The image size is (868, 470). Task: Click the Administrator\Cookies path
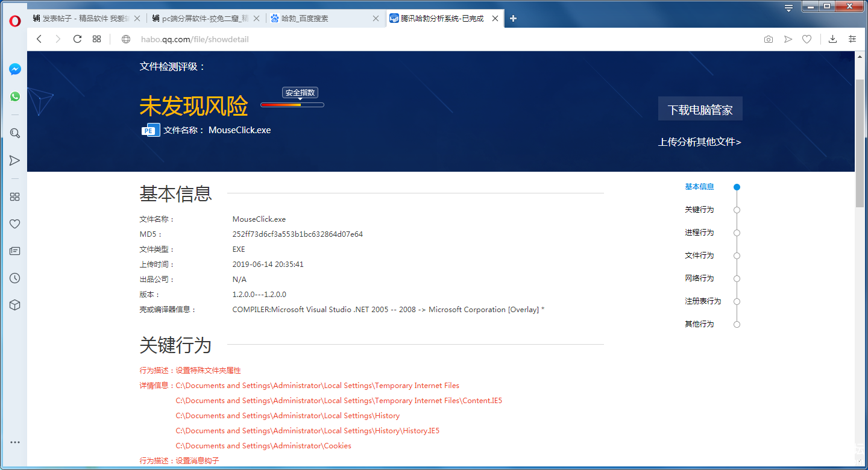263,446
